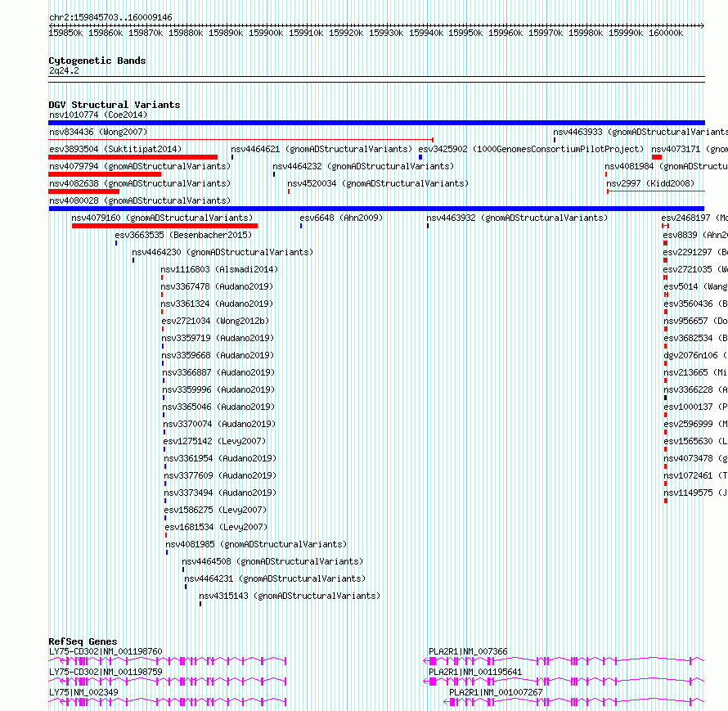Open the nsv956657 variant label

coord(695,321)
